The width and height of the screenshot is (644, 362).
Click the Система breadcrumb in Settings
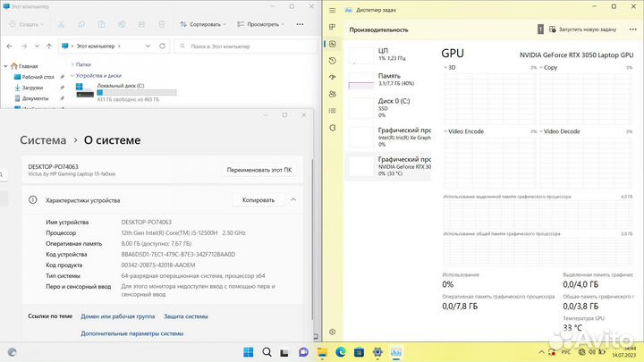43,140
